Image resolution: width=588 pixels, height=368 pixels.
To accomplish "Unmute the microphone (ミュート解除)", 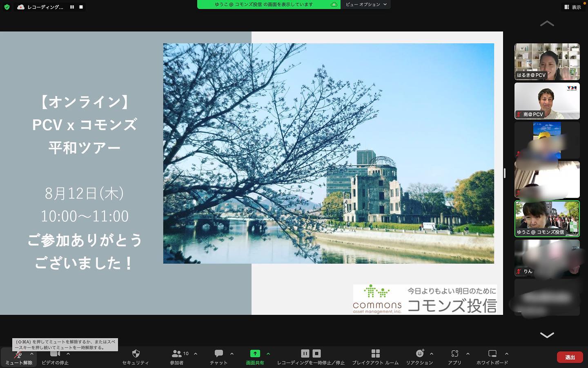I will (x=18, y=355).
